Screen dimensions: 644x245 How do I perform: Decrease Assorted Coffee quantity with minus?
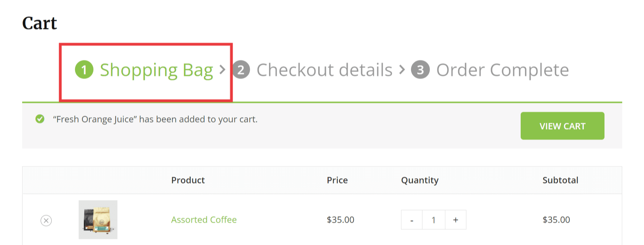coord(412,220)
